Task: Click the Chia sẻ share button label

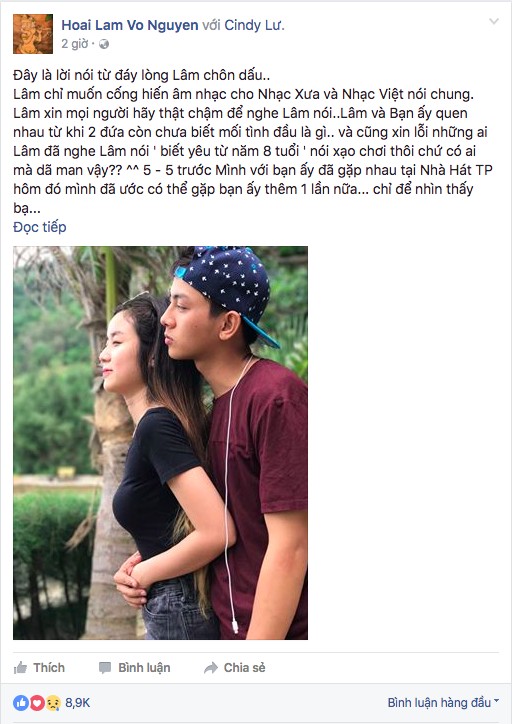Action: 245,668
